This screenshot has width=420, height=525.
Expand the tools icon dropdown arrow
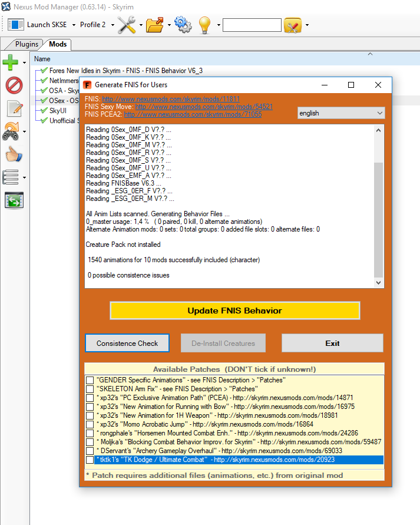(141, 25)
